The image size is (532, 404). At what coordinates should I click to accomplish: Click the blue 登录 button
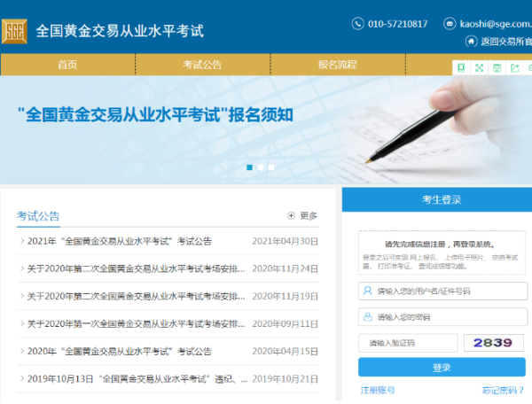pos(441,368)
